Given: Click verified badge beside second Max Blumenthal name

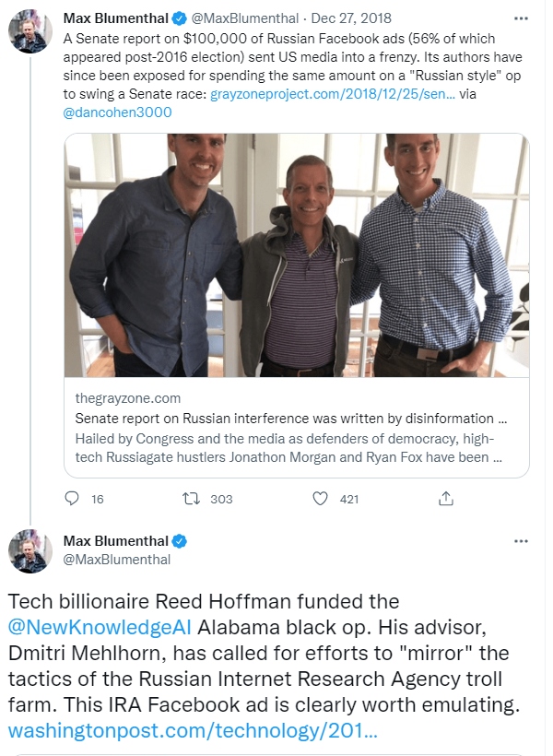Looking at the screenshot, I should 182,541.
